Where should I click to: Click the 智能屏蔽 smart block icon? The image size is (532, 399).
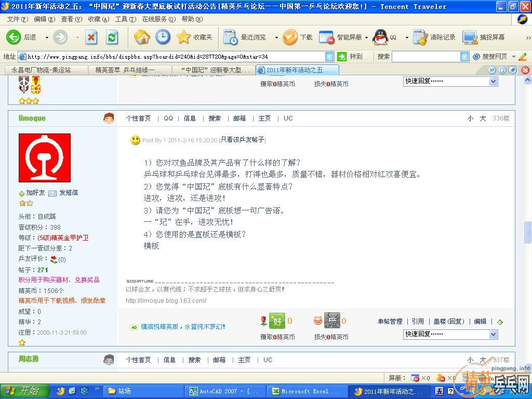327,37
